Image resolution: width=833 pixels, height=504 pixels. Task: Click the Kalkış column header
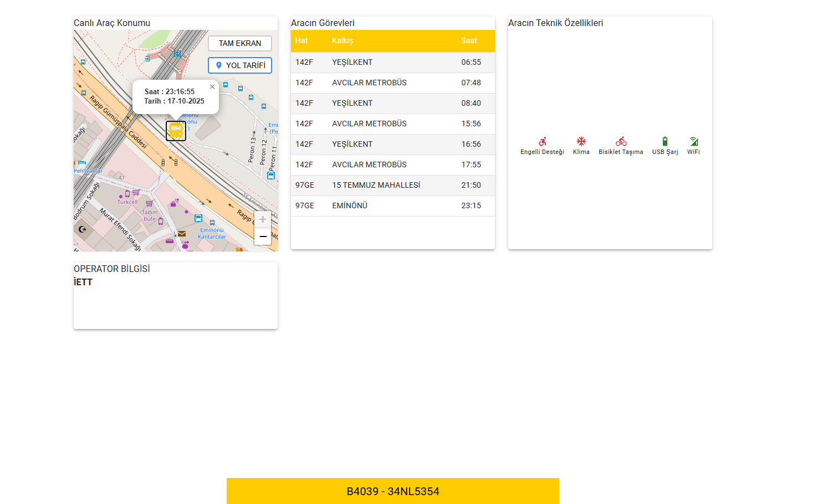pos(343,40)
